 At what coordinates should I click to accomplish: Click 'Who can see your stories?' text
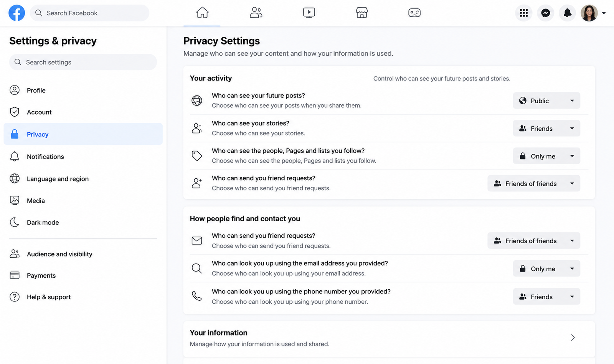click(x=251, y=123)
